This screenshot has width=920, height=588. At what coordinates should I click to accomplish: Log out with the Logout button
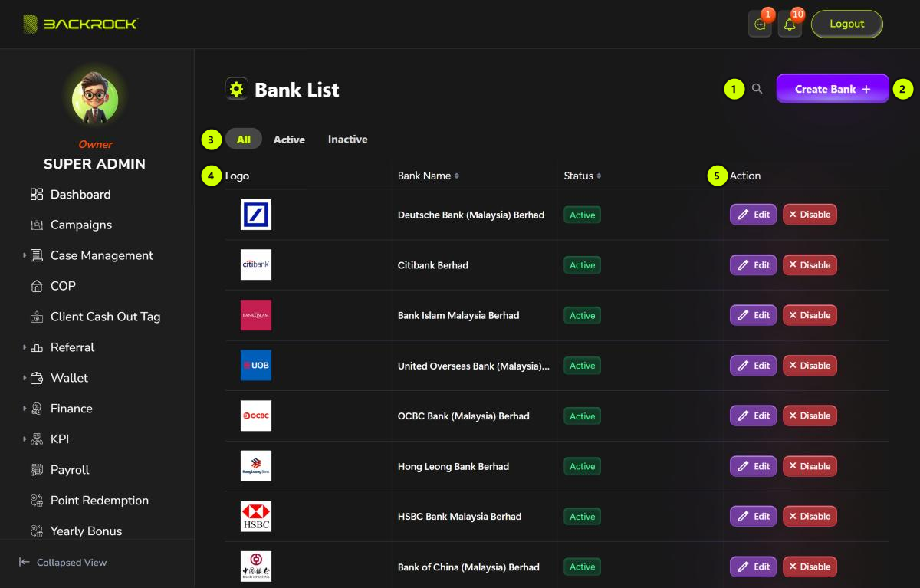pos(847,24)
